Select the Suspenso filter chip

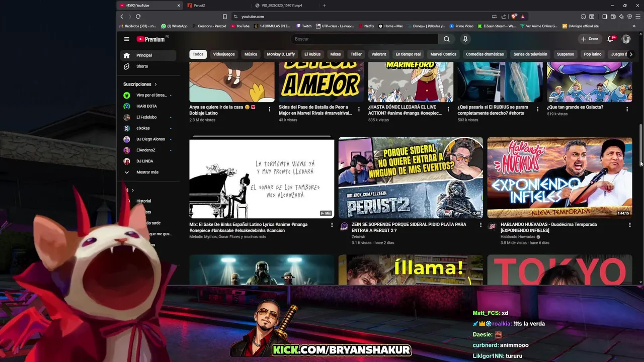(566, 54)
